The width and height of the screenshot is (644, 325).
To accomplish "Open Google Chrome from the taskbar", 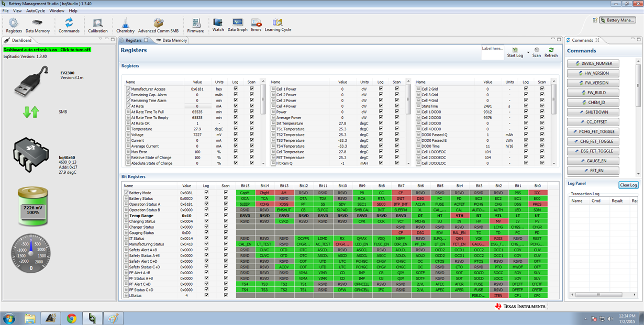I will tap(72, 318).
